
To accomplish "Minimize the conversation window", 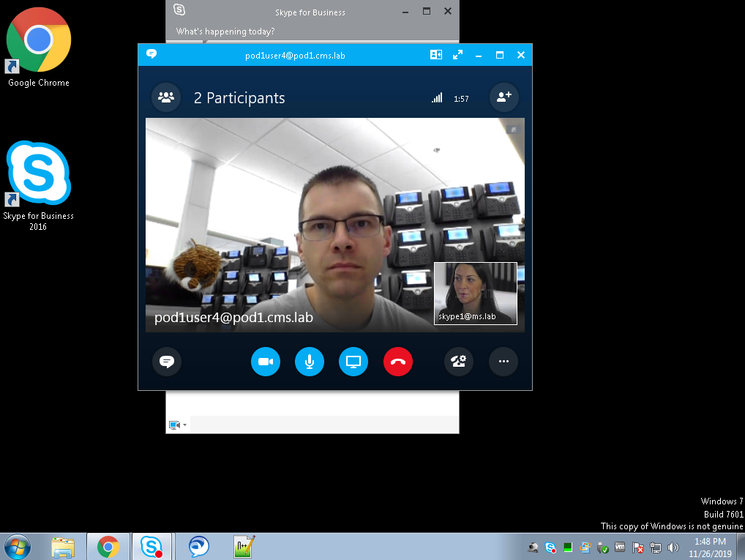I will (479, 55).
